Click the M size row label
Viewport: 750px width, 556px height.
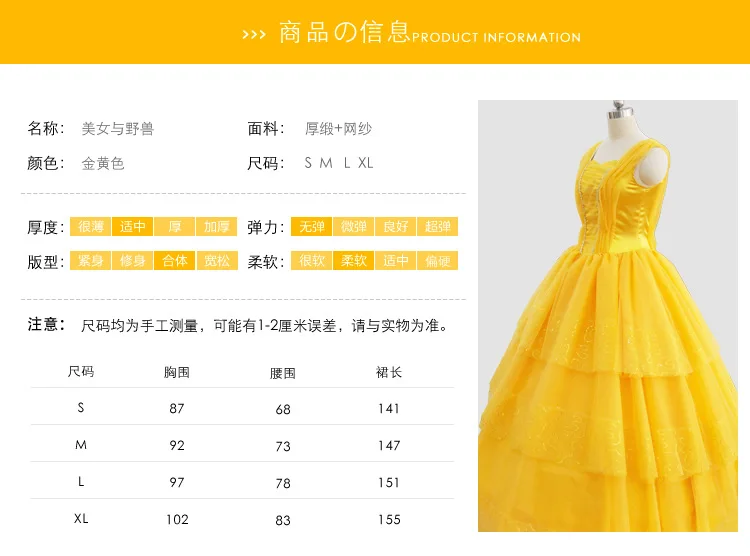[x=81, y=445]
